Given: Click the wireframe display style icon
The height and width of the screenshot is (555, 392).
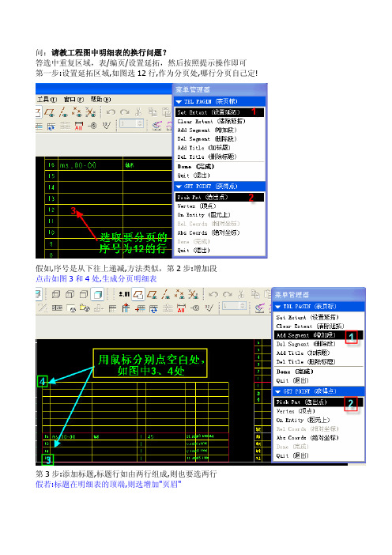Looking at the screenshot, I should pyautogui.click(x=56, y=294).
